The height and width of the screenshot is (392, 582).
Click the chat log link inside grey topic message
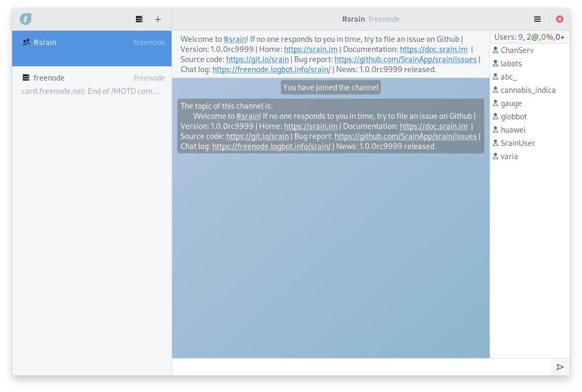coord(271,146)
